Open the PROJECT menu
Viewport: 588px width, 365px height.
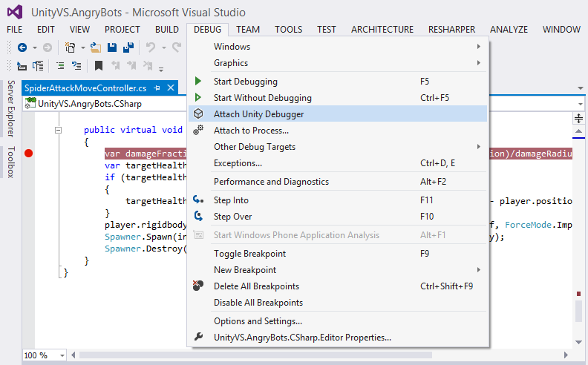[122, 29]
